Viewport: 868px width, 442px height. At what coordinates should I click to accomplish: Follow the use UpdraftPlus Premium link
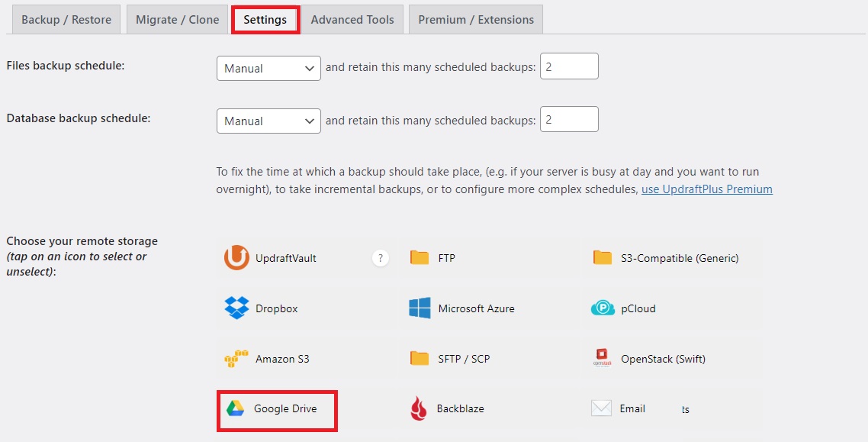(706, 189)
